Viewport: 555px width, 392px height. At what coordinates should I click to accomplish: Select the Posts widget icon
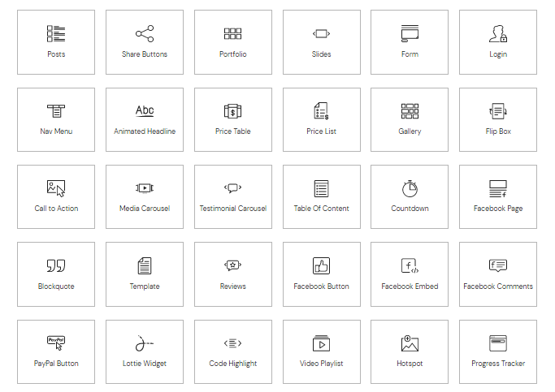click(56, 33)
